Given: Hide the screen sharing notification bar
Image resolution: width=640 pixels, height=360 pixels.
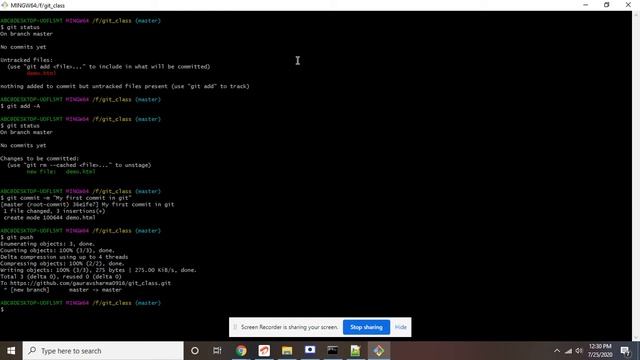Looking at the screenshot, I should coord(401,327).
